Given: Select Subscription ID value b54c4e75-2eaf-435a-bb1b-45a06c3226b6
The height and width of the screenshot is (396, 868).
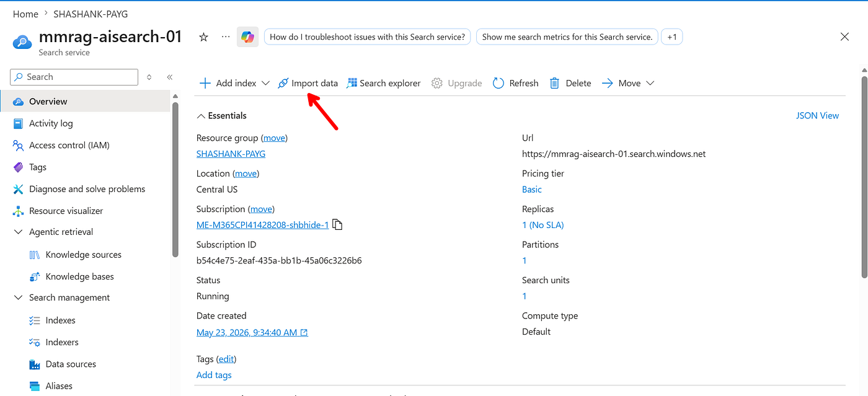Looking at the screenshot, I should tap(279, 261).
